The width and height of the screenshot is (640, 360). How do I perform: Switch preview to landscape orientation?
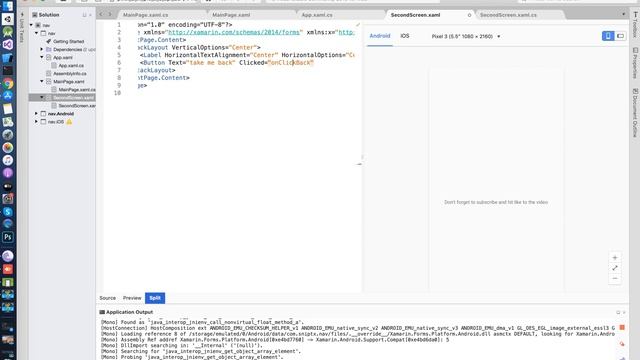coord(620,36)
